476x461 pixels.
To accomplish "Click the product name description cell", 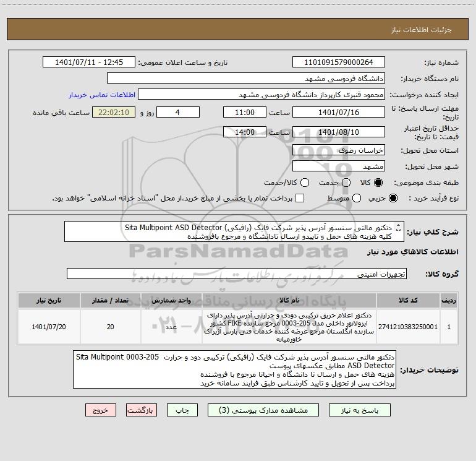I will point(289,327).
